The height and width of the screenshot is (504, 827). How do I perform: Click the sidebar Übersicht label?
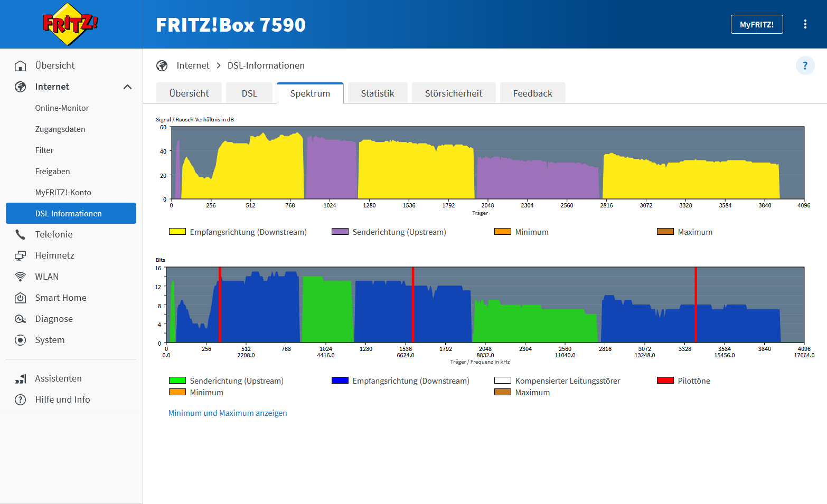[x=55, y=65]
